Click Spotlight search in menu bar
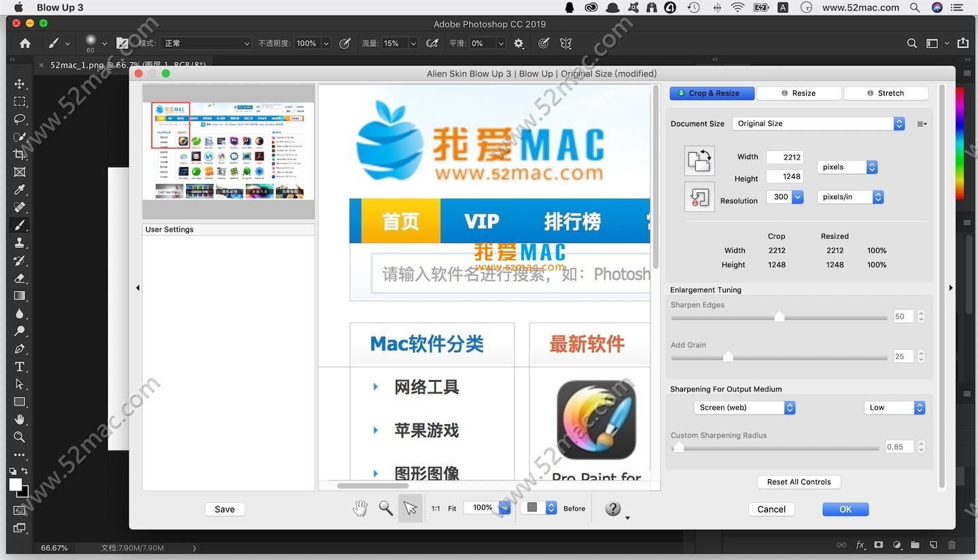The width and height of the screenshot is (978, 560). (915, 7)
